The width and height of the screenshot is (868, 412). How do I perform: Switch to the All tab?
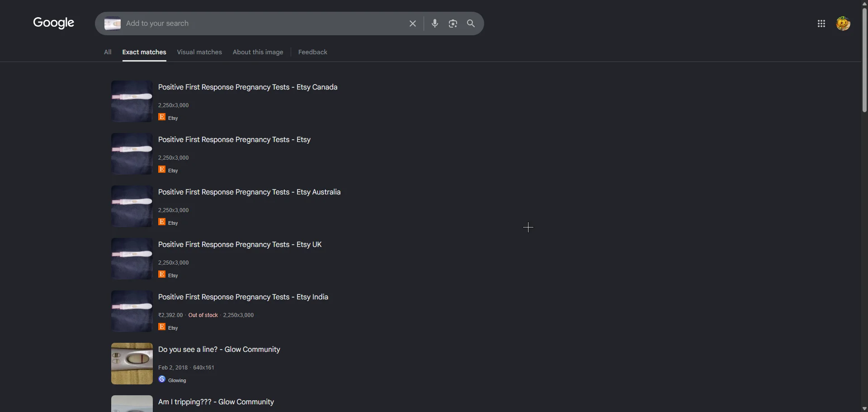(108, 52)
